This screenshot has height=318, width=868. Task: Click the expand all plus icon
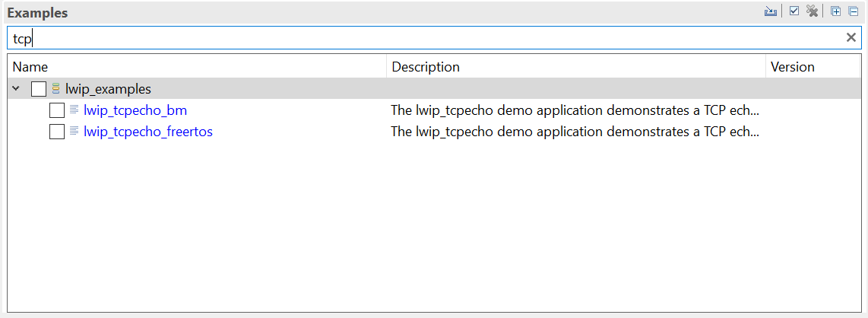[x=835, y=11]
